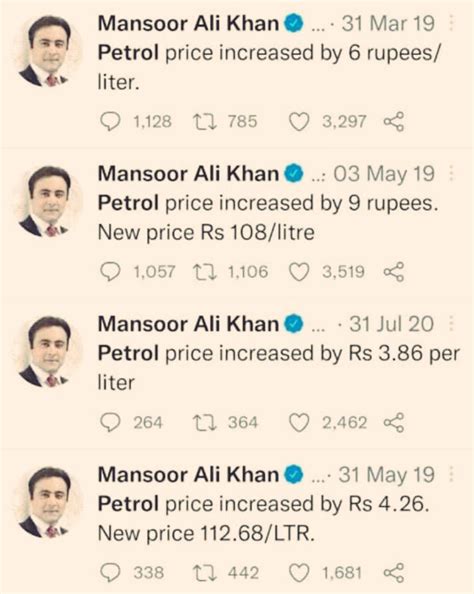Open profile photo on the 03 May 19 tweet
This screenshot has width=474, height=594.
pos(49,201)
